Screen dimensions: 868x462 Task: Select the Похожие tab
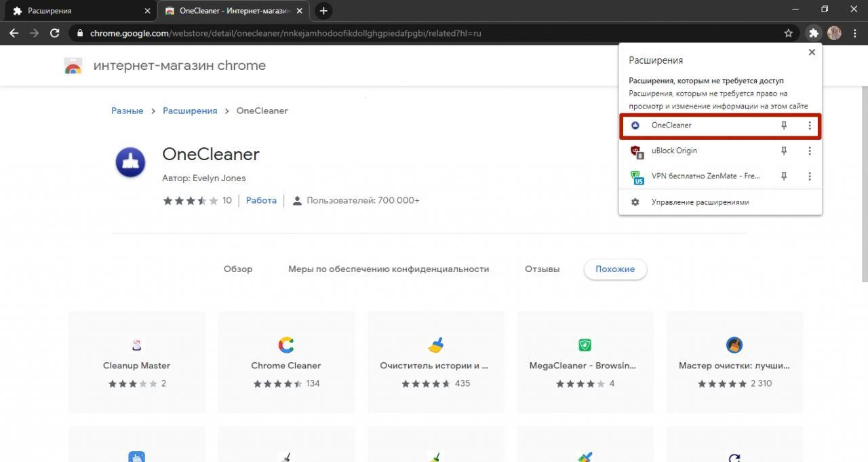[x=615, y=269]
